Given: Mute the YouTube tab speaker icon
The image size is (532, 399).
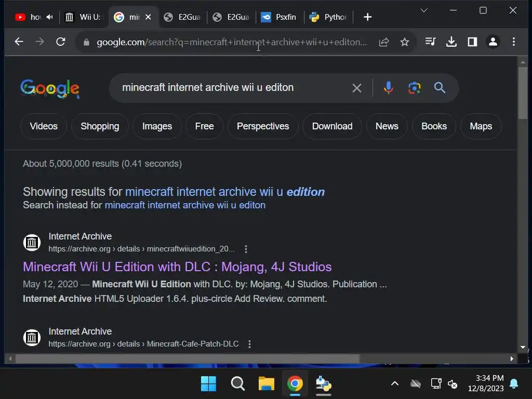Looking at the screenshot, I should [x=50, y=17].
